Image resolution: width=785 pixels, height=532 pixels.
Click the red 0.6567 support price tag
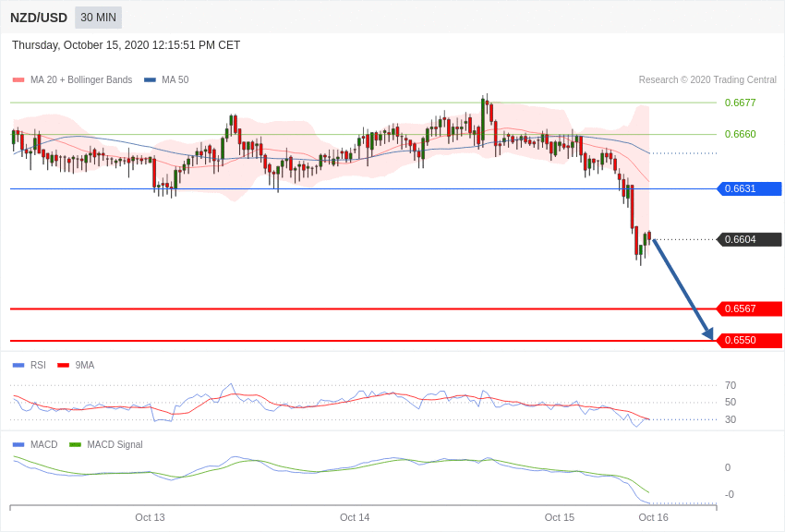pyautogui.click(x=750, y=308)
